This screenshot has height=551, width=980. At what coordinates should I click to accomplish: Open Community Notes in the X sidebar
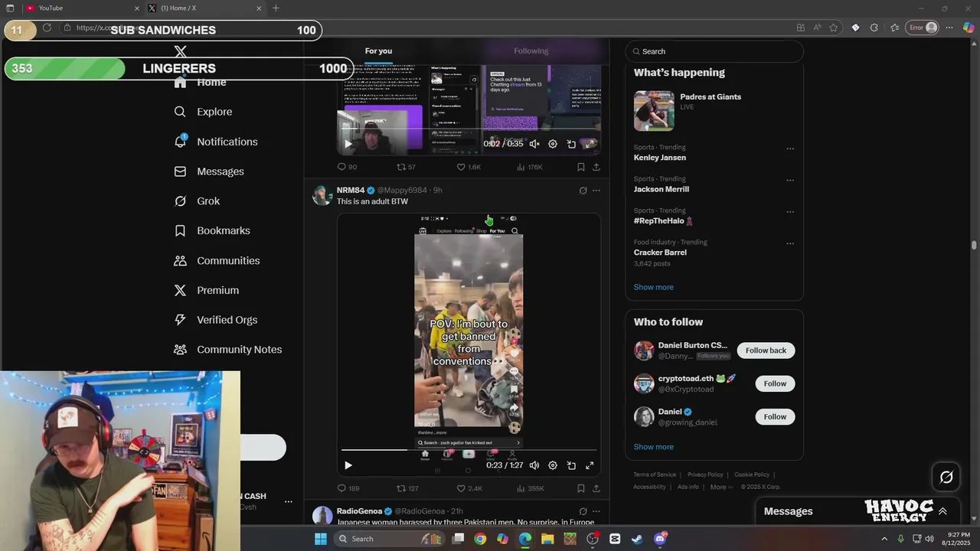227,349
